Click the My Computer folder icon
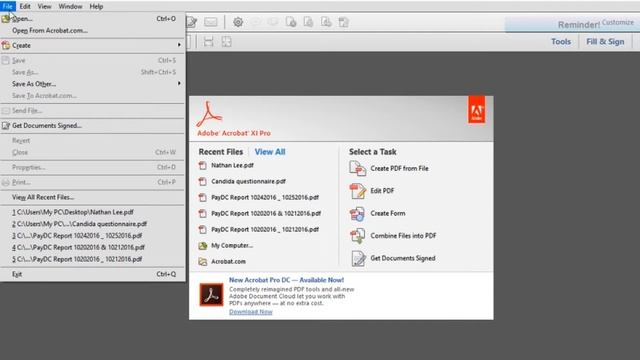The image size is (640, 360). pyautogui.click(x=202, y=246)
